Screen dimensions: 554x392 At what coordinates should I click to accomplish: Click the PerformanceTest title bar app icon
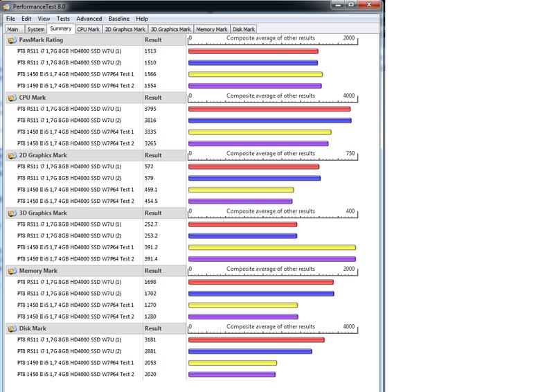(x=6, y=7)
